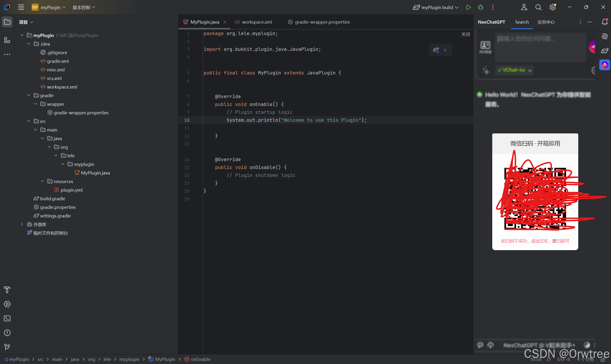
Task: Click the Search Everywhere magnifier icon
Action: [538, 7]
